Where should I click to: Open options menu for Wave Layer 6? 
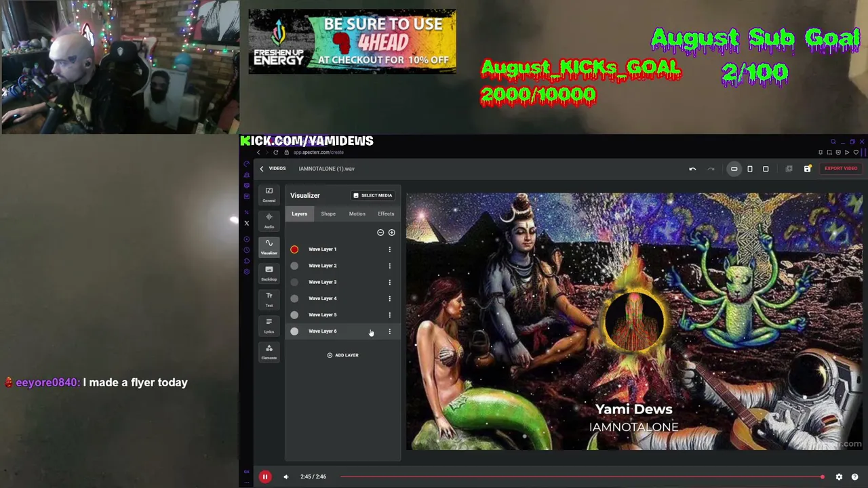point(389,331)
